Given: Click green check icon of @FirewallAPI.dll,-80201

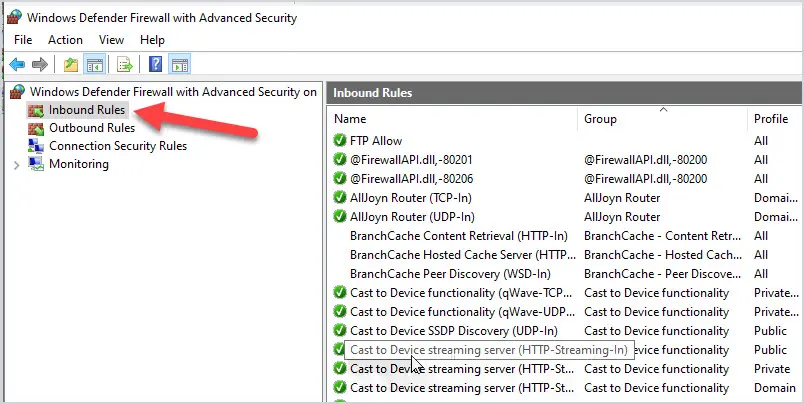Looking at the screenshot, I should click(x=339, y=159).
